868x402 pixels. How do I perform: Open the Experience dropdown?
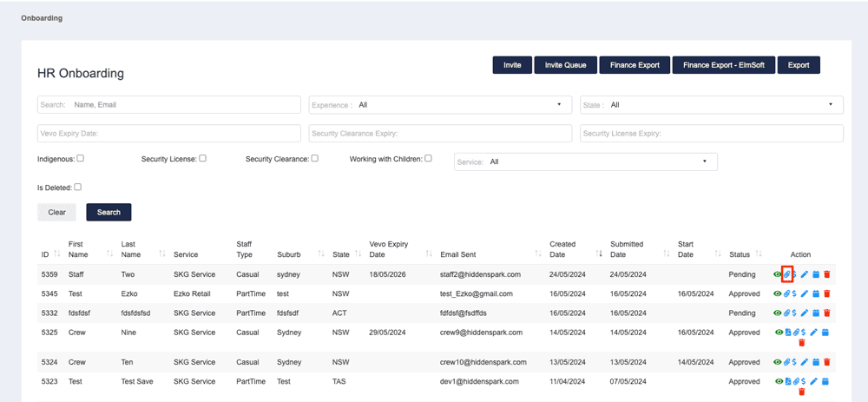440,105
